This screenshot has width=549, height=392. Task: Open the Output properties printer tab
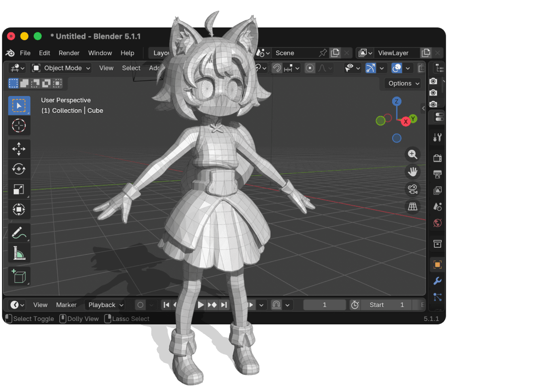pos(437,174)
